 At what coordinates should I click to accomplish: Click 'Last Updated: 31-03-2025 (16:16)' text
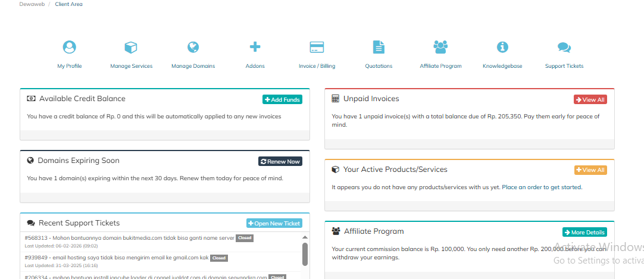click(x=60, y=265)
